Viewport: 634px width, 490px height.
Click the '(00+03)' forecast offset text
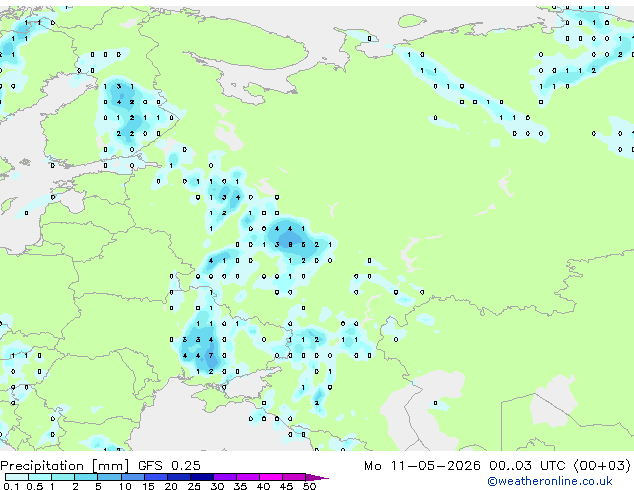602,466
